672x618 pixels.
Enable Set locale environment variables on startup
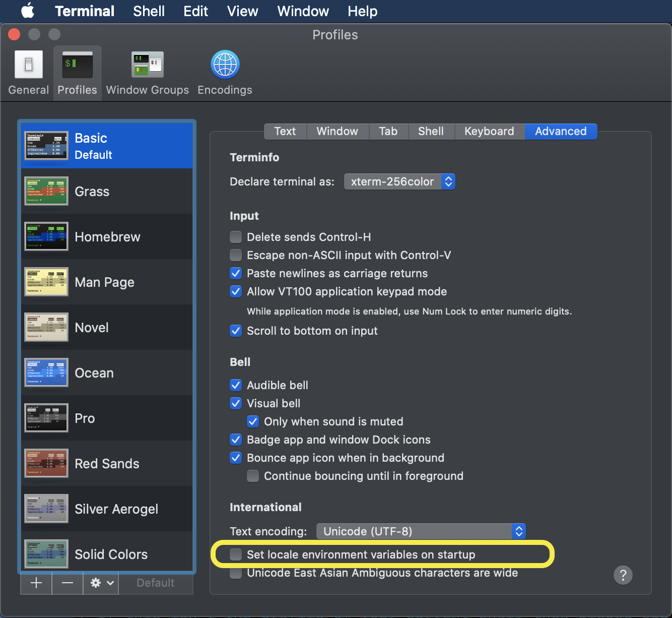click(236, 554)
